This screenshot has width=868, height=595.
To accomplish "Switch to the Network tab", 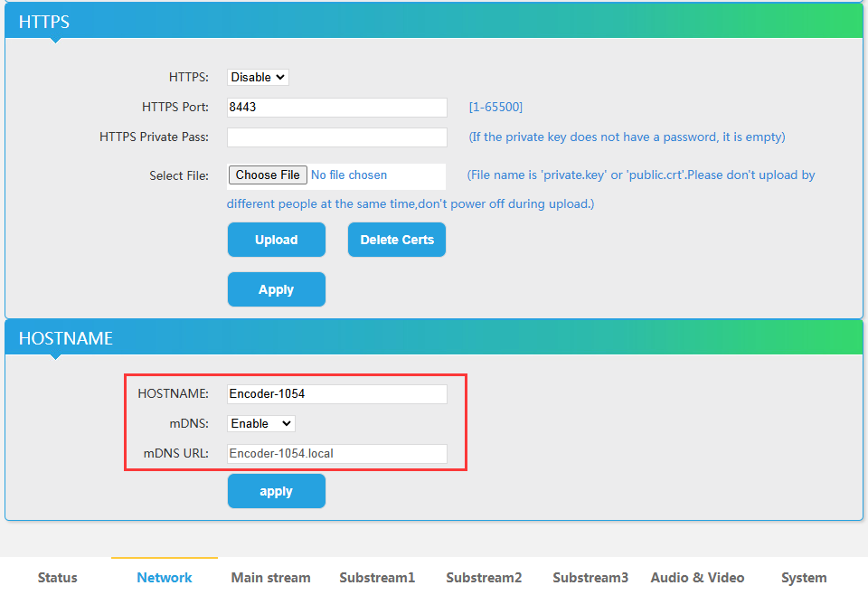I will [x=164, y=577].
